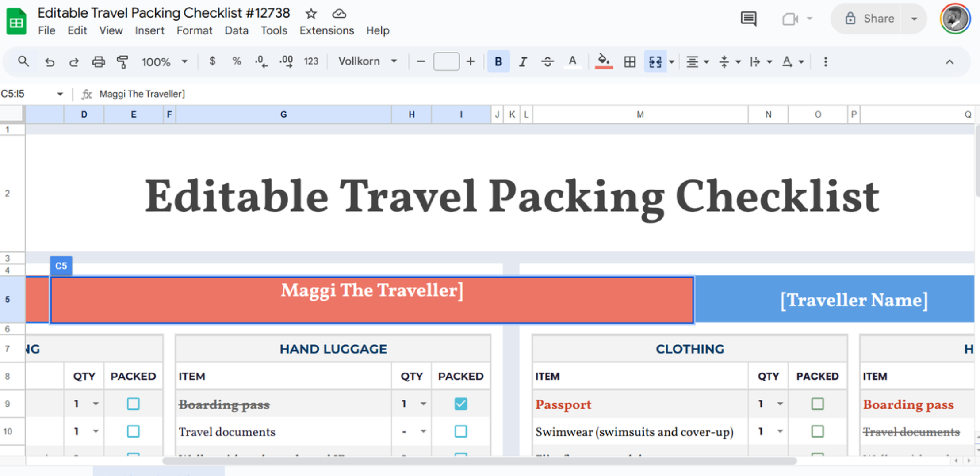The width and height of the screenshot is (980, 476).
Task: Open the text color picker
Action: (573, 61)
